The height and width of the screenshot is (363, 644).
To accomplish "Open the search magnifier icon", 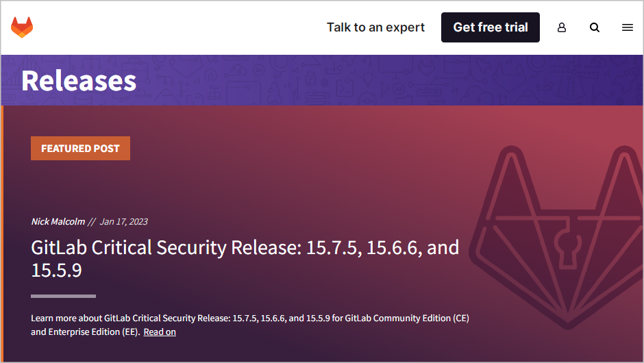I will click(594, 27).
